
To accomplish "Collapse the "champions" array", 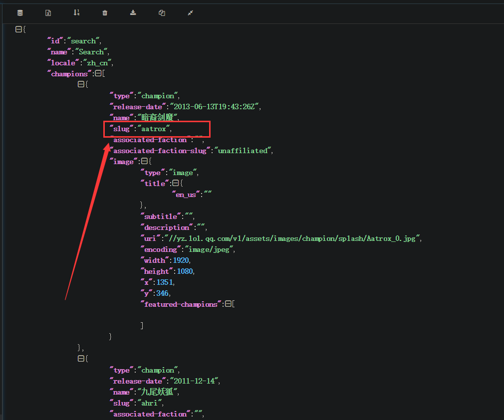I will point(98,73).
